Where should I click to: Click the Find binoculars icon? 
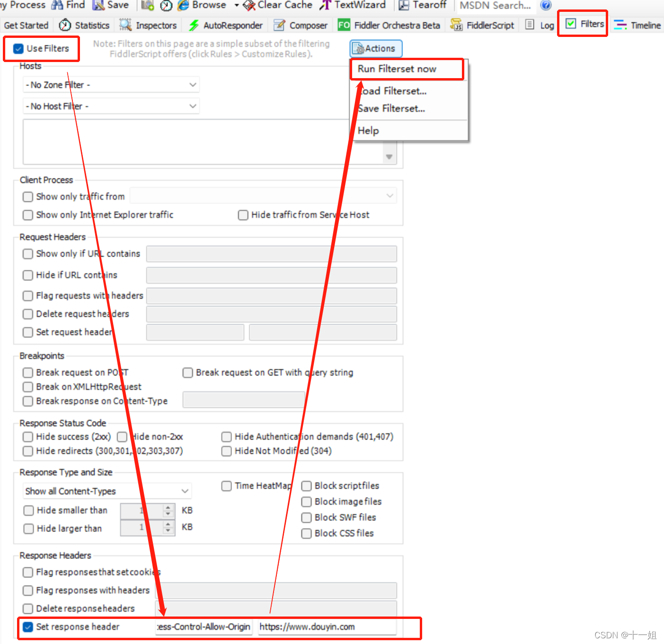tap(57, 5)
